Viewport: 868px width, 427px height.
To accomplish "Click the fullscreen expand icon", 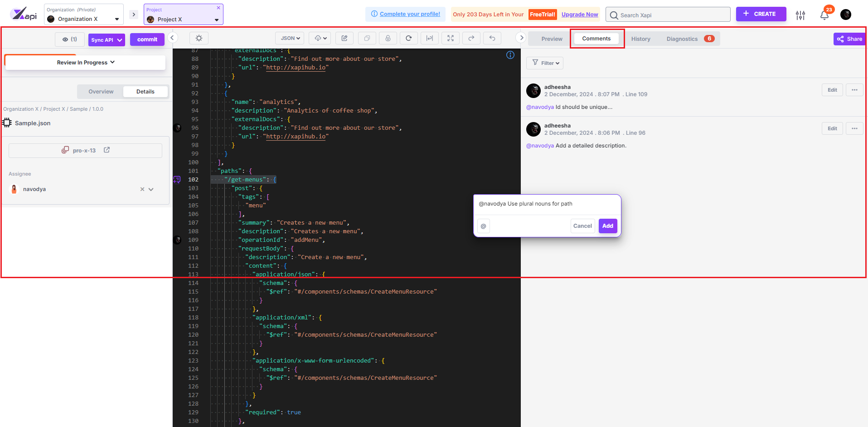I will coord(450,38).
